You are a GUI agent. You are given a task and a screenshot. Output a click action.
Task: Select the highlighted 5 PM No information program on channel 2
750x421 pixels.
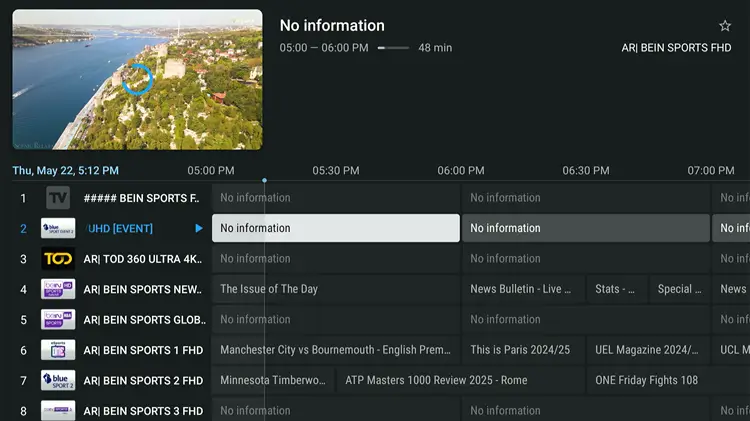tap(336, 228)
